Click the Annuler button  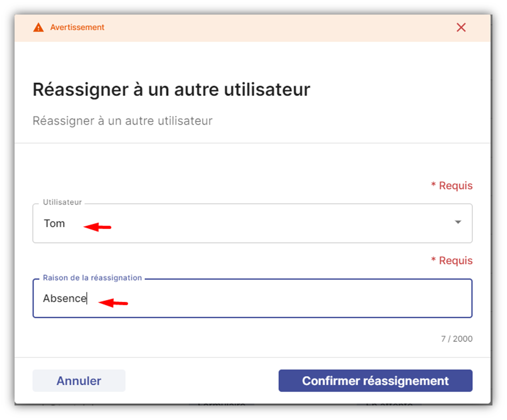tap(79, 380)
